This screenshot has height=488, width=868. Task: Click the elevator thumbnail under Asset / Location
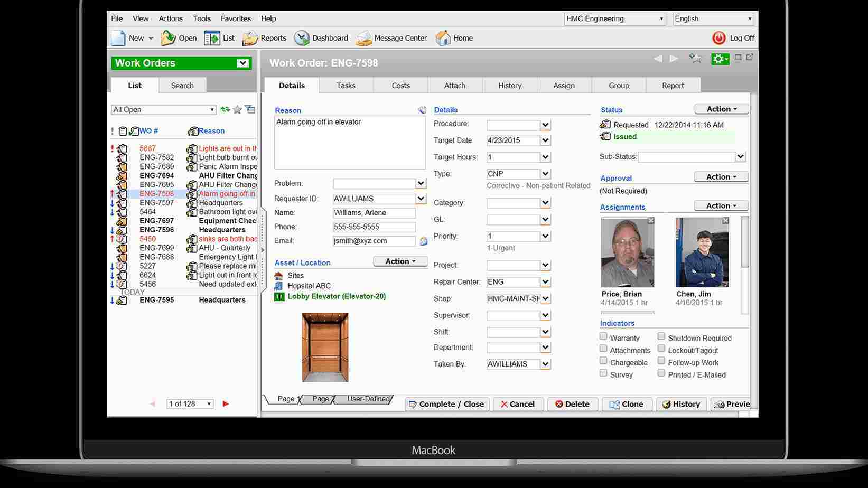324,347
